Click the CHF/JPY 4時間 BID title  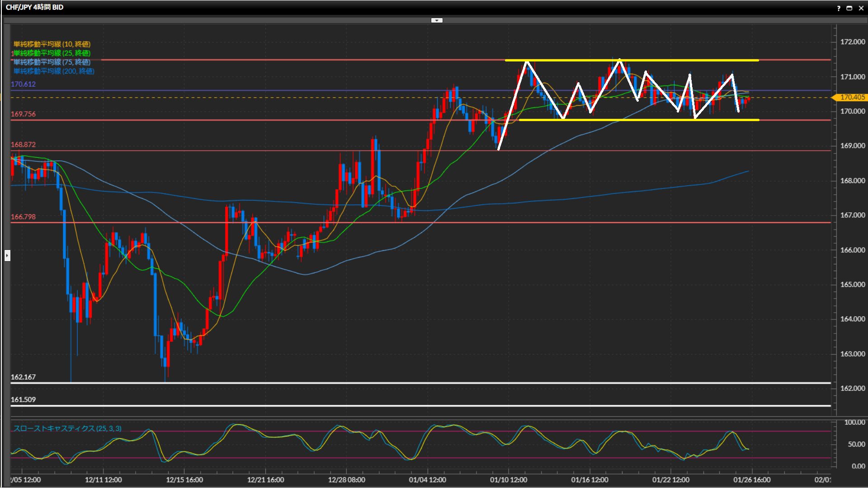click(34, 7)
